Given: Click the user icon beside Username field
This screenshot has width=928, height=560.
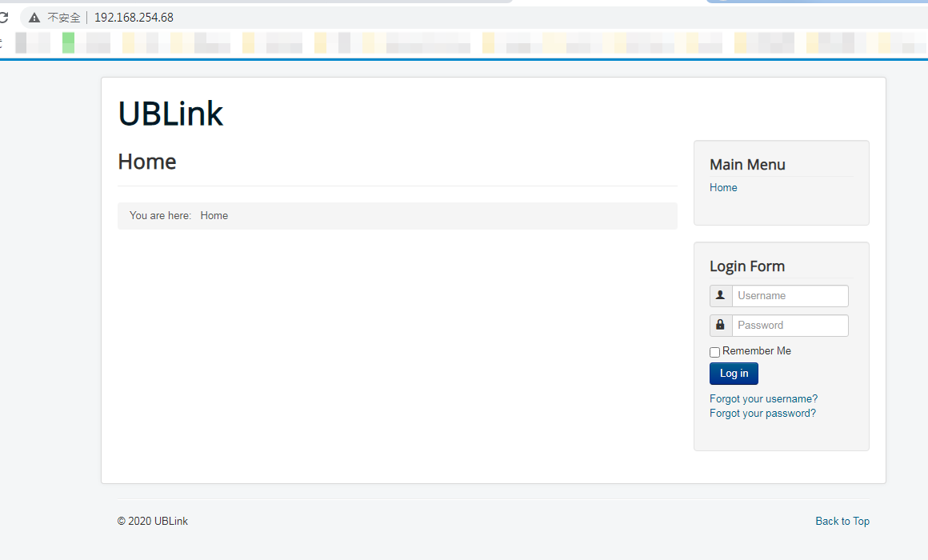Looking at the screenshot, I should coord(721,296).
